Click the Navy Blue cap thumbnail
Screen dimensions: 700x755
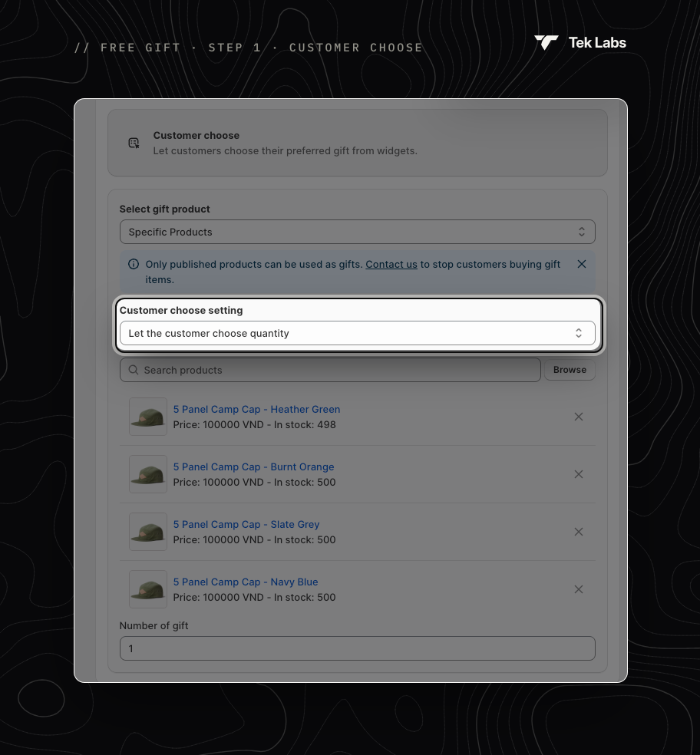(148, 589)
